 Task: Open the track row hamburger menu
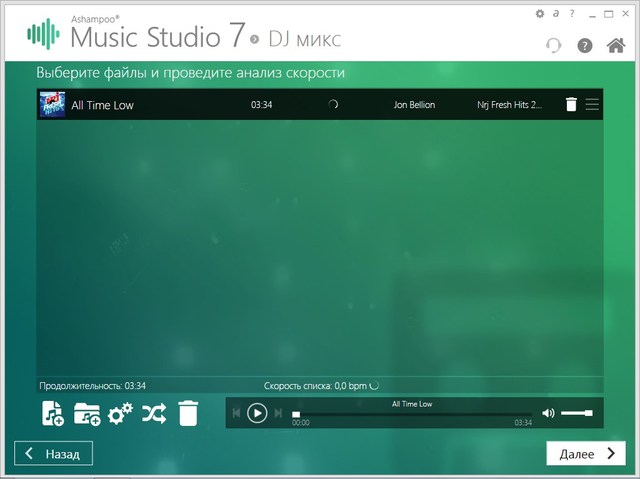pos(592,104)
